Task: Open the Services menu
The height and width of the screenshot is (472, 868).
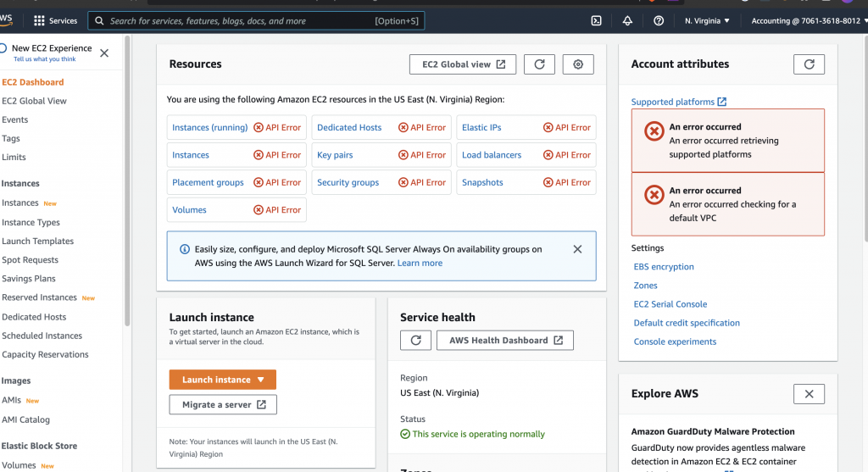Action: (x=55, y=20)
